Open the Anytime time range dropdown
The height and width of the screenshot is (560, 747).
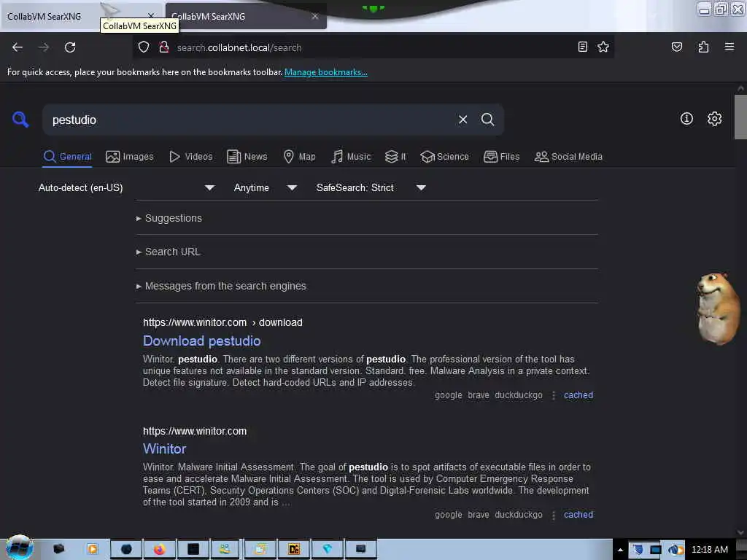tap(265, 187)
